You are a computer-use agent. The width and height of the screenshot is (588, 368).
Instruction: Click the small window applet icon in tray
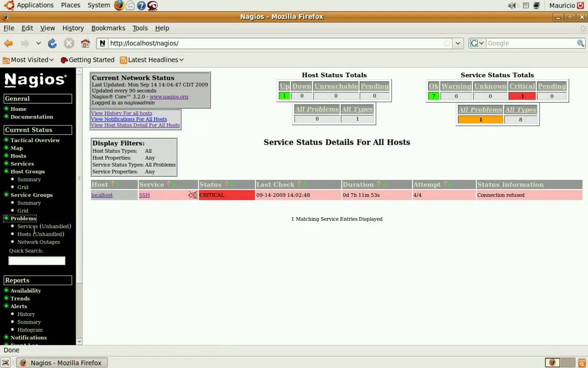click(526, 5)
